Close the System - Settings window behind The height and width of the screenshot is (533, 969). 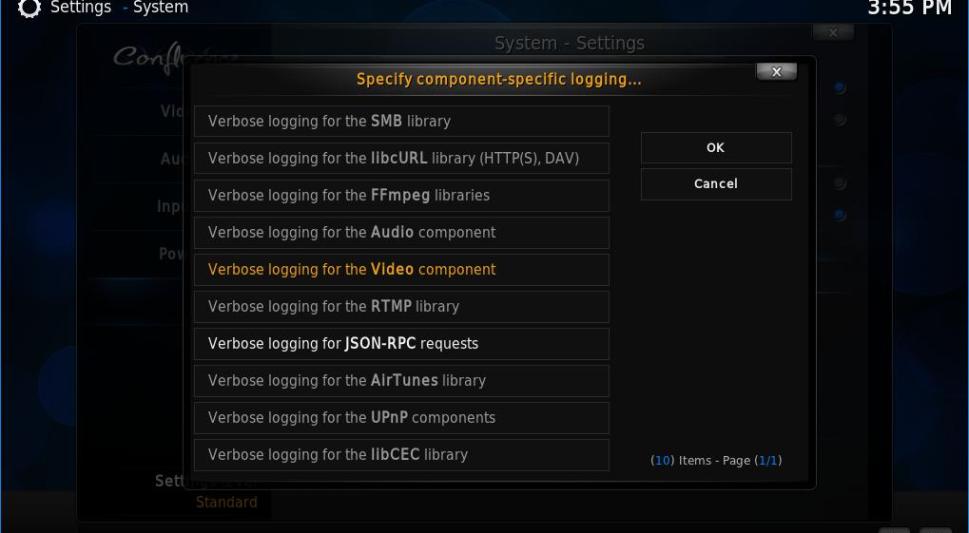point(836,34)
